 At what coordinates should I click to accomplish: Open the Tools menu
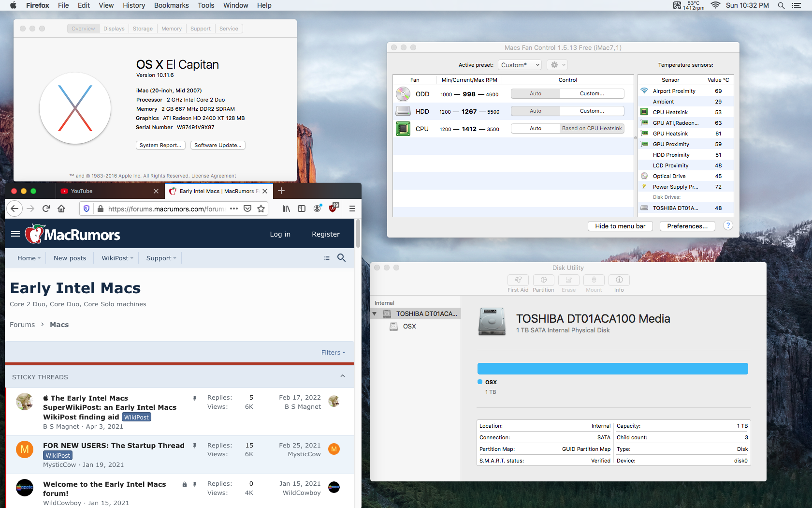[x=206, y=5]
